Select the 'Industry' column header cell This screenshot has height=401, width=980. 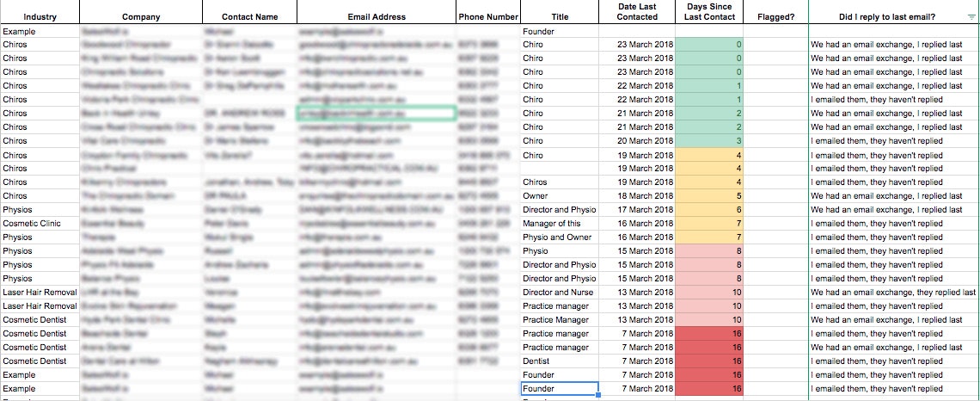coord(40,13)
